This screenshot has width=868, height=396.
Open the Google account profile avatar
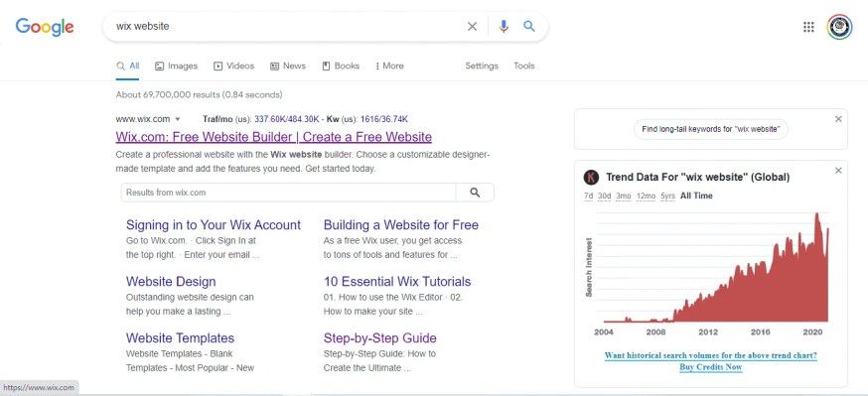click(x=840, y=27)
